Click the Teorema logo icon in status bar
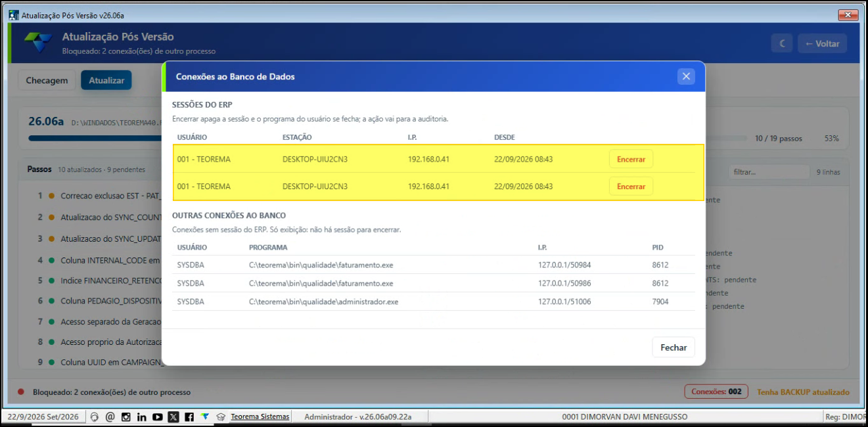This screenshot has width=868, height=427. click(x=205, y=416)
